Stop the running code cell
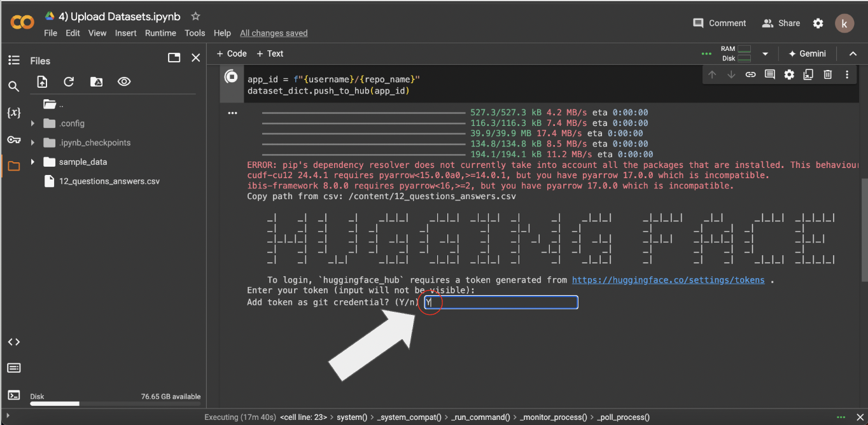868x425 pixels. [x=231, y=77]
